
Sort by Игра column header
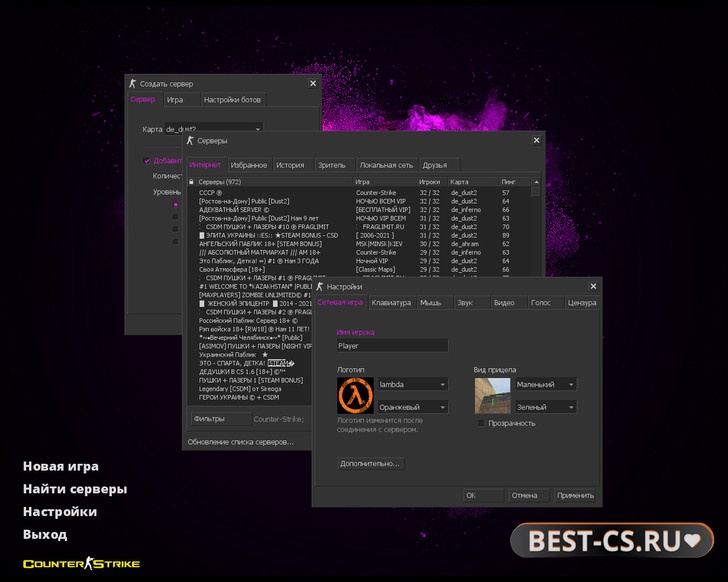coord(385,182)
